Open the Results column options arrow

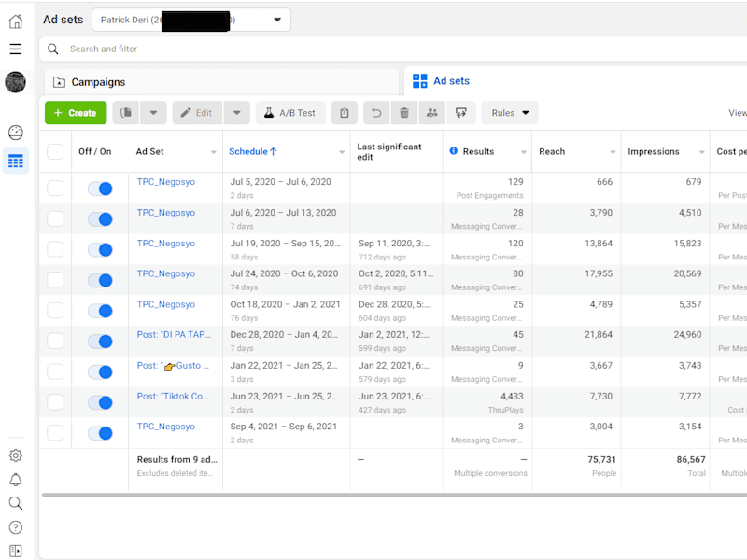524,152
